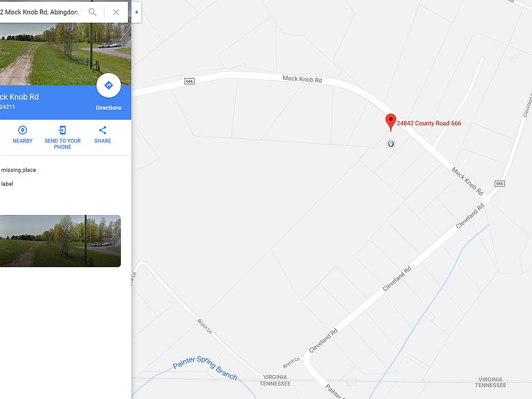Viewport: 532px width, 399px height.
Task: Click the Directions text label
Action: 109,108
